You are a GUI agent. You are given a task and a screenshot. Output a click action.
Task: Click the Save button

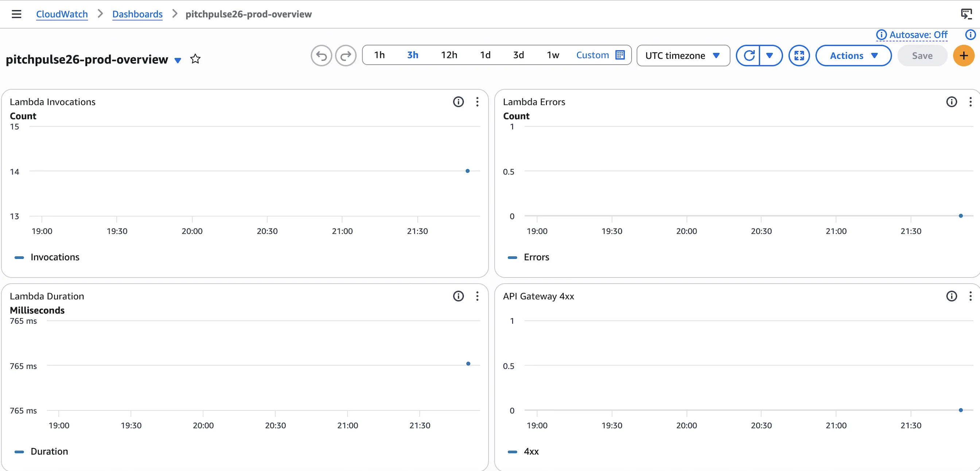pos(922,55)
